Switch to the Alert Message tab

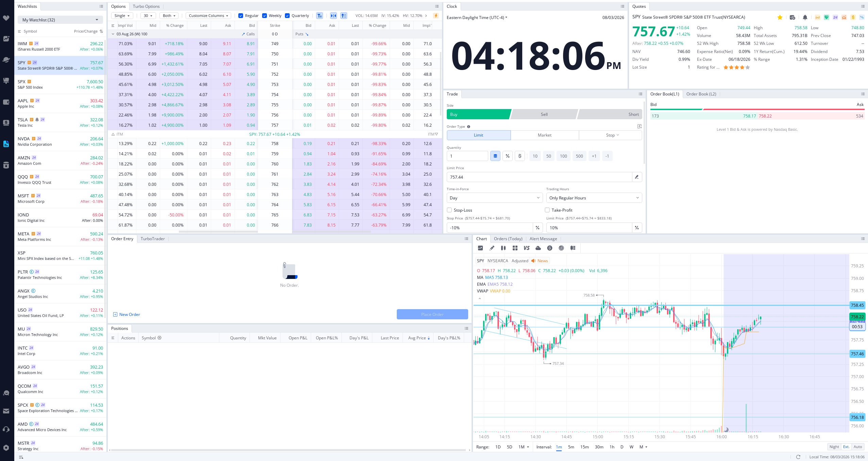tap(543, 239)
